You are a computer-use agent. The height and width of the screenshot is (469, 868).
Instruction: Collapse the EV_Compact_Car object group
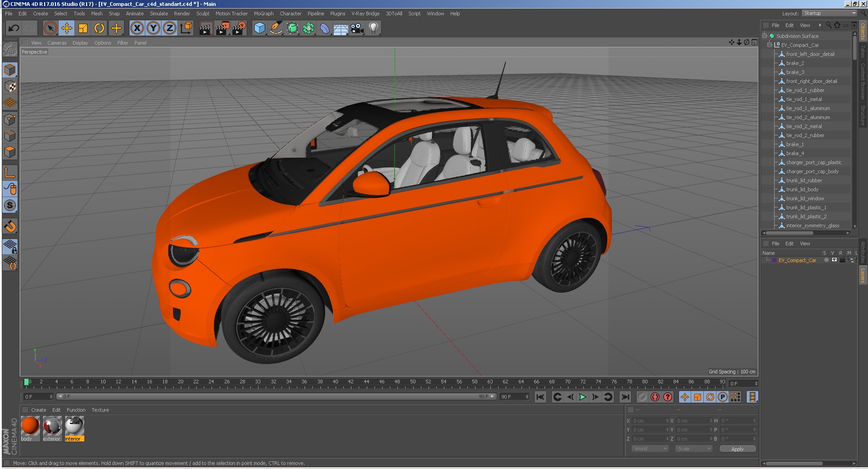coord(770,45)
